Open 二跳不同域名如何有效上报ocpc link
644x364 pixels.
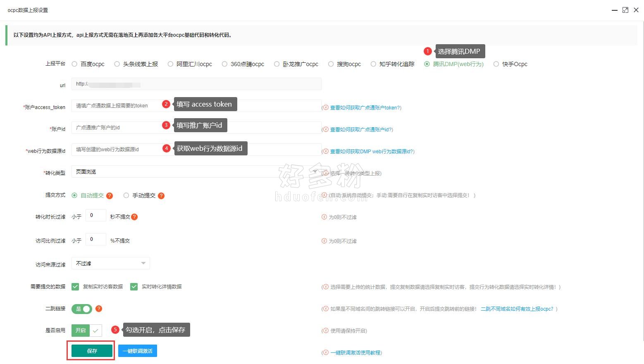[x=517, y=309]
